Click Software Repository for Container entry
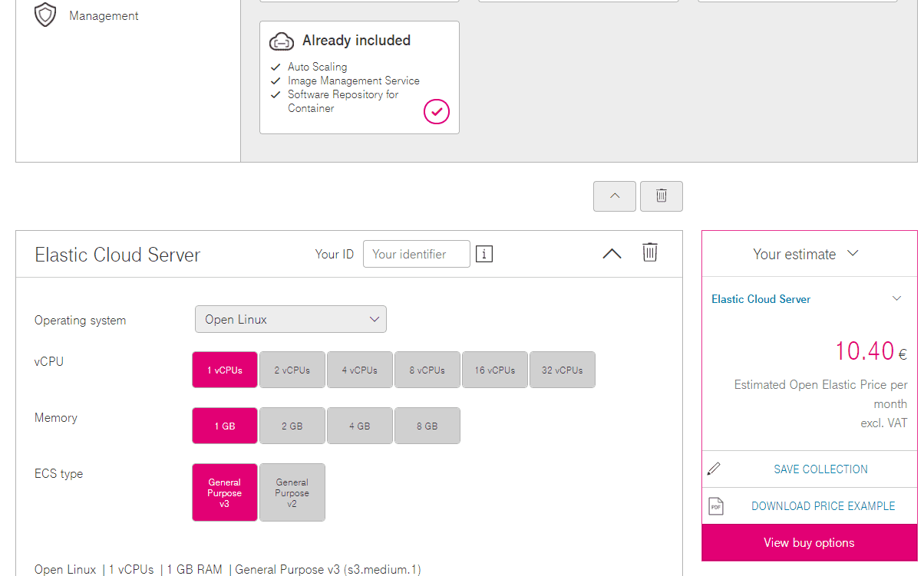924x576 pixels. tap(343, 101)
